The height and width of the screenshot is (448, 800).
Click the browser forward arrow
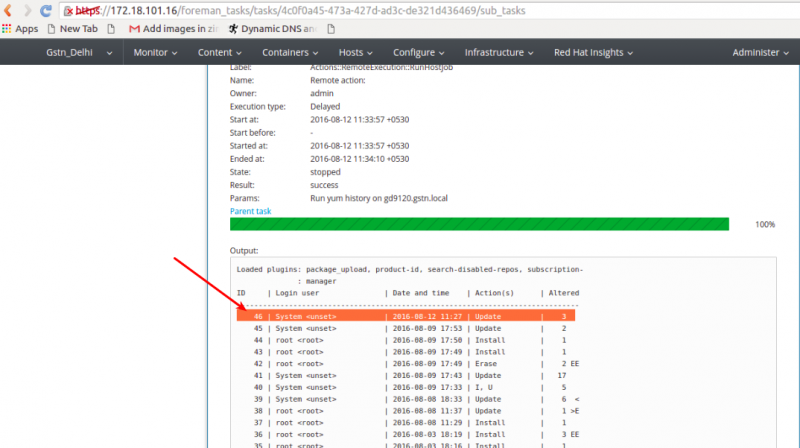[27, 11]
